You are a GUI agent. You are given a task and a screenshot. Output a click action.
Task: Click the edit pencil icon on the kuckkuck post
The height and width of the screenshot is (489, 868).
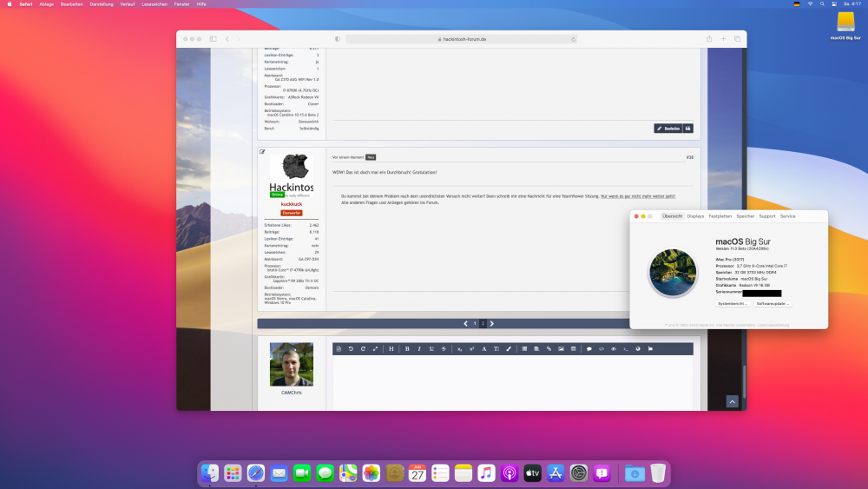tap(262, 152)
